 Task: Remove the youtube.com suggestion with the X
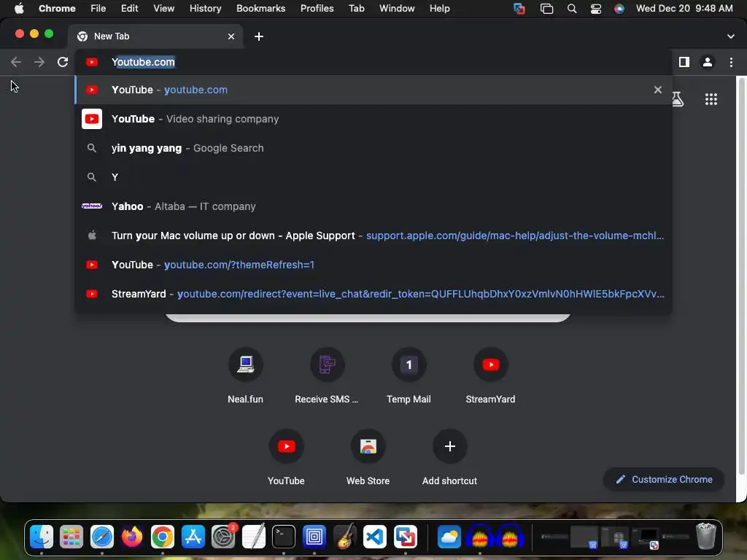(x=658, y=90)
